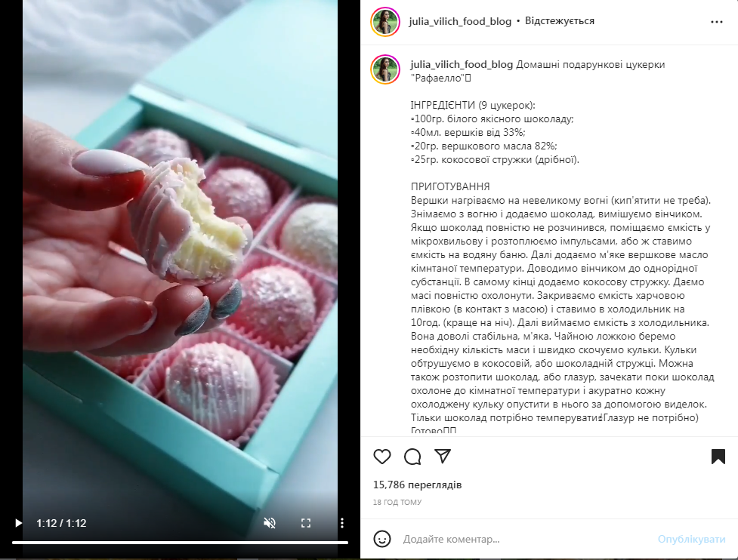Like the post with the heart icon
738x560 pixels.
tap(382, 457)
